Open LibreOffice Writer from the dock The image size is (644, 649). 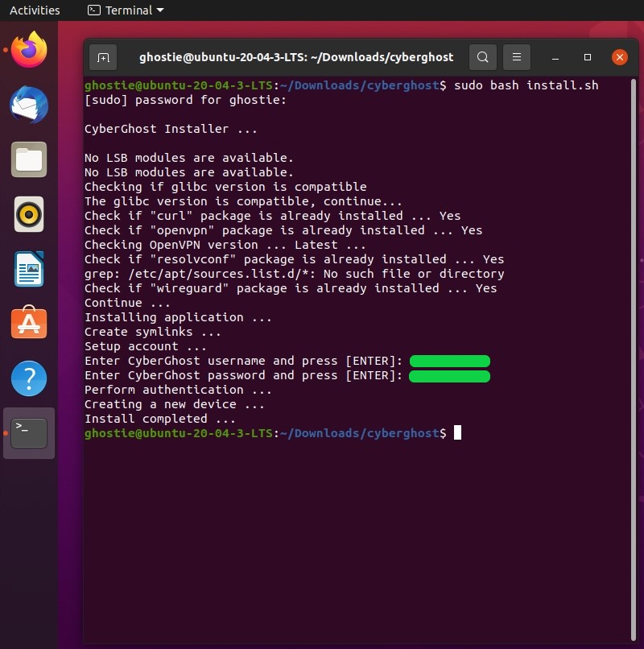coord(29,269)
